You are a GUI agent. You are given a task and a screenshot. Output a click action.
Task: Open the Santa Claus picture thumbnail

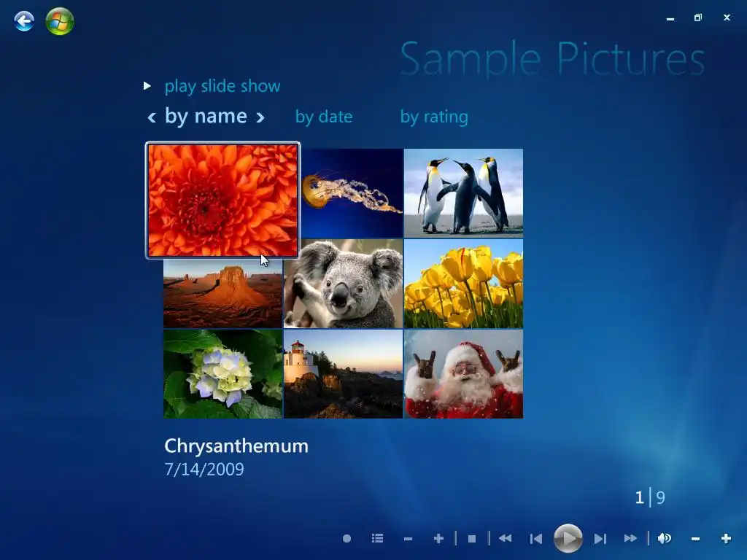pyautogui.click(x=463, y=374)
